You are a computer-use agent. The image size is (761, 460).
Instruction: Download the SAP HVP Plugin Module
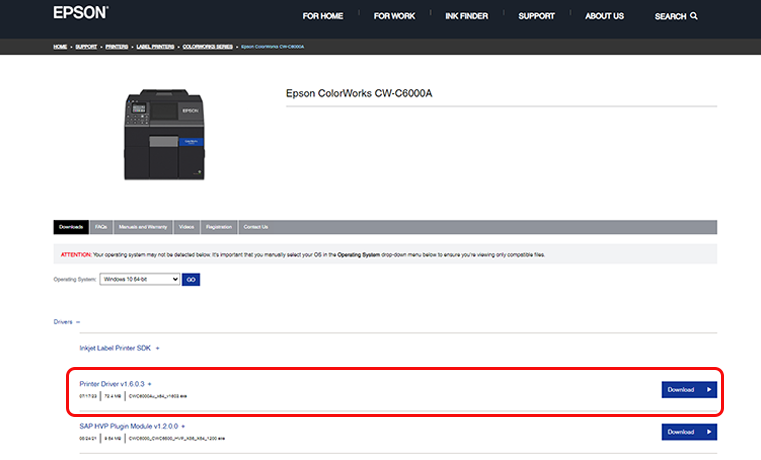pyautogui.click(x=689, y=432)
